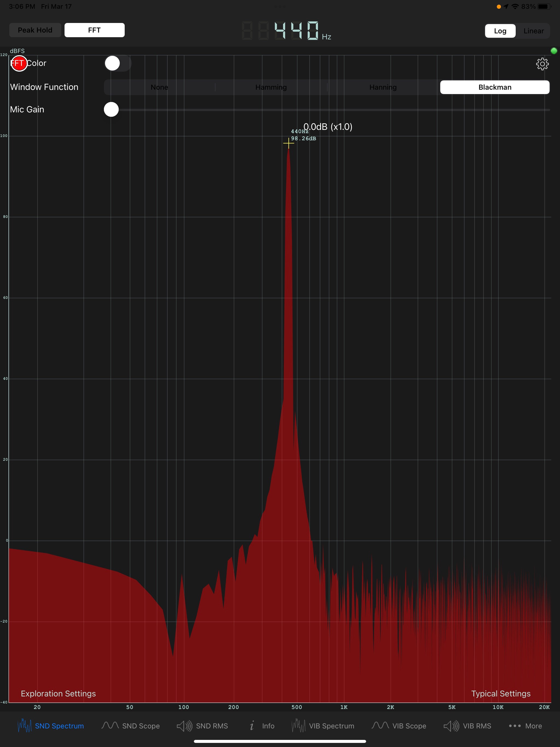Select the Blackman window function
The height and width of the screenshot is (747, 560).
pos(494,87)
